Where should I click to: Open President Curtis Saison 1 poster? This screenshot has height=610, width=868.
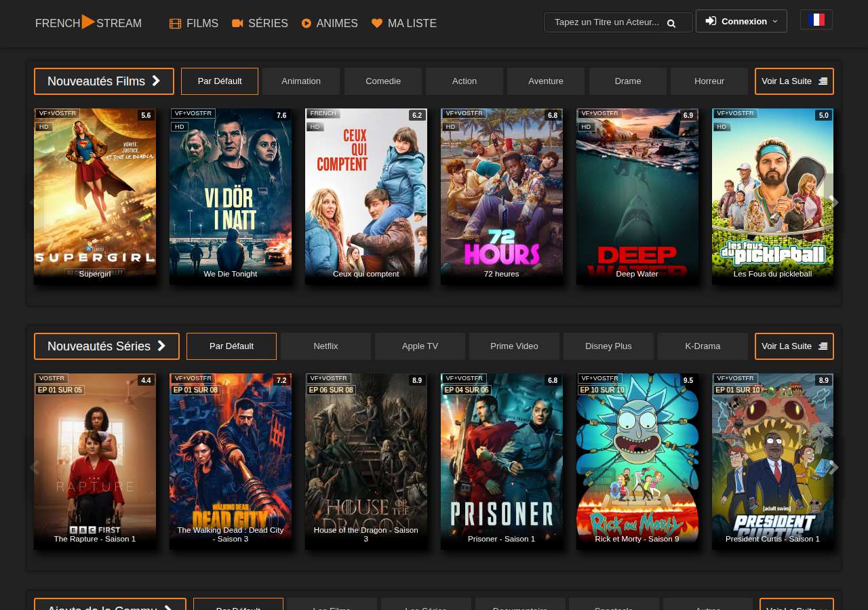pyautogui.click(x=773, y=461)
